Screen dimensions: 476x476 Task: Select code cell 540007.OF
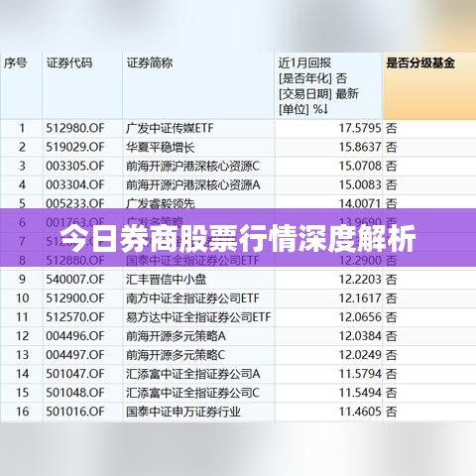pyautogui.click(x=75, y=280)
